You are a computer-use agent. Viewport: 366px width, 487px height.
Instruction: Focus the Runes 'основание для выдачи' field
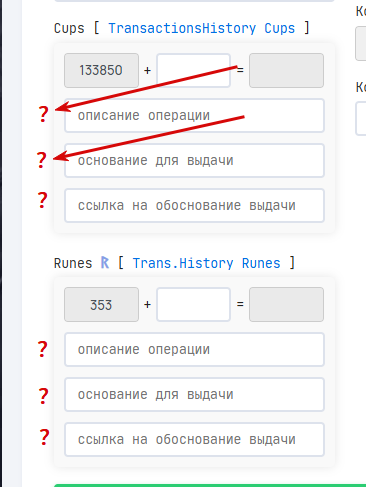click(x=194, y=395)
